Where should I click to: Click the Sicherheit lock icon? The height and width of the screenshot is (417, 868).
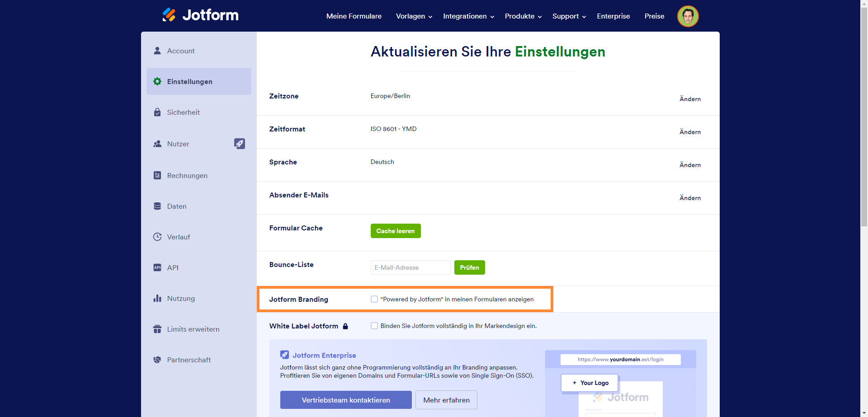click(157, 112)
